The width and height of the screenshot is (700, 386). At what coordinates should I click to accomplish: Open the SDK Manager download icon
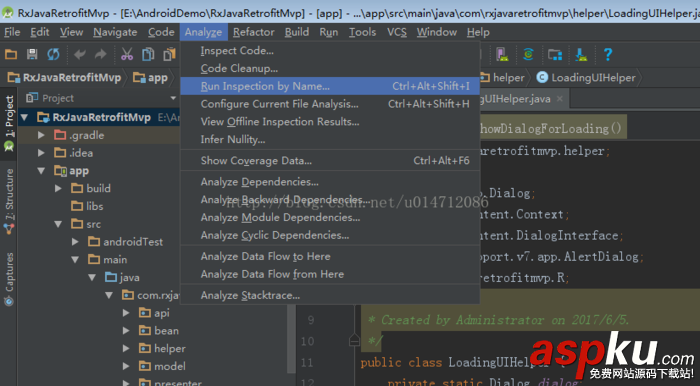[581, 54]
